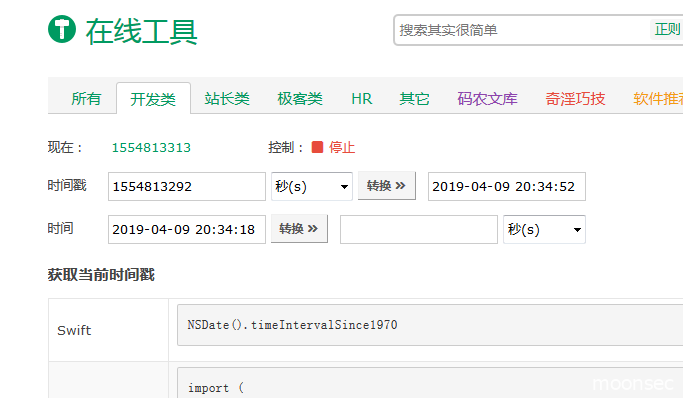Click the 获取当前时间戳 heading
This screenshot has width=683, height=398.
coord(101,275)
